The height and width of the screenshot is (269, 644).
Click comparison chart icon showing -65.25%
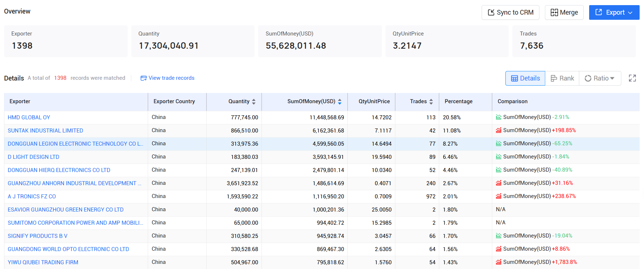(498, 143)
